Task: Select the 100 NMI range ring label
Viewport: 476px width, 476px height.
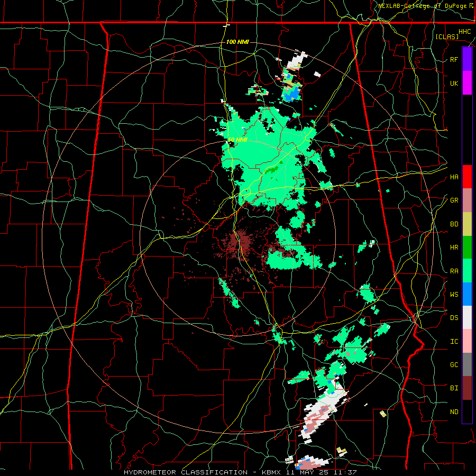Action: [x=237, y=42]
